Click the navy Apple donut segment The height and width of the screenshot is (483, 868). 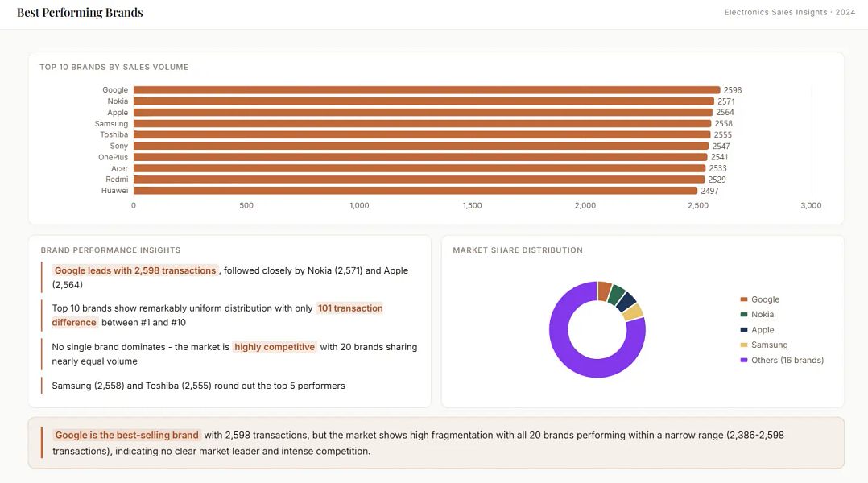pyautogui.click(x=626, y=302)
